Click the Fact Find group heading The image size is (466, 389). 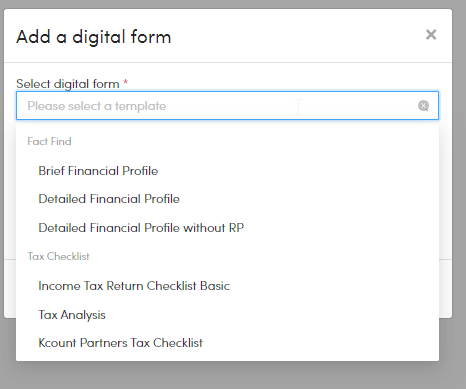coord(49,141)
